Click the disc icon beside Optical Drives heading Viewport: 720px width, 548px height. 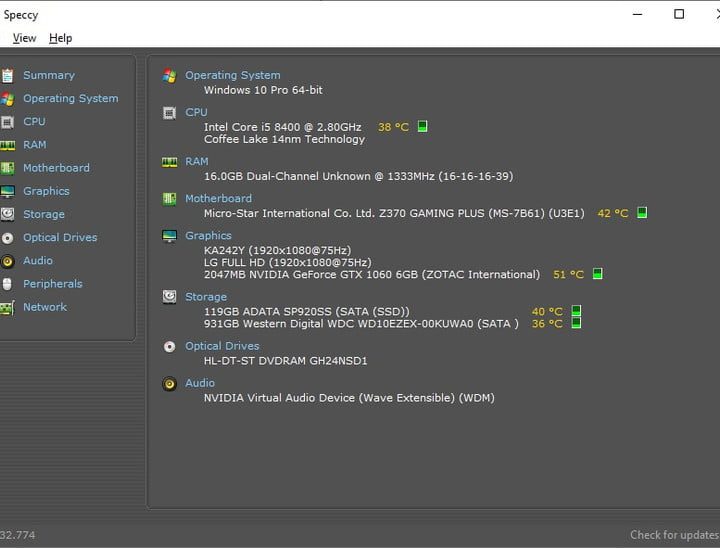point(169,346)
